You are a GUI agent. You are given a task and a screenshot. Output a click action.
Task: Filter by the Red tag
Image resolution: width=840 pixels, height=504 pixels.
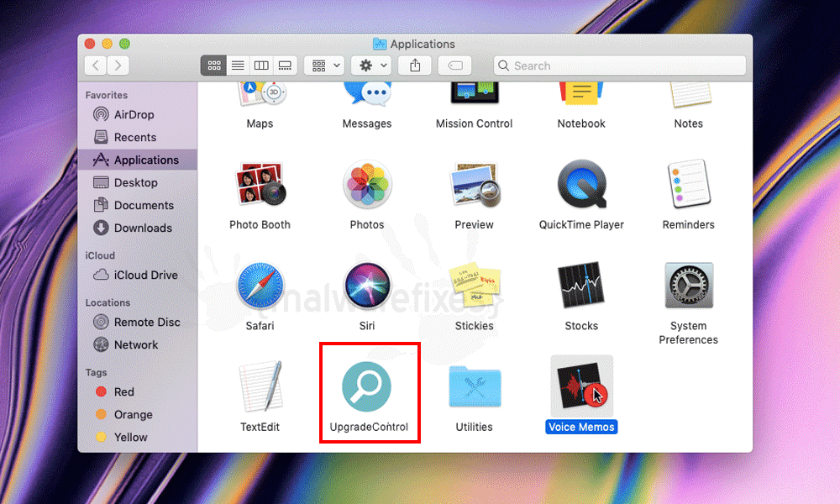click(137, 391)
